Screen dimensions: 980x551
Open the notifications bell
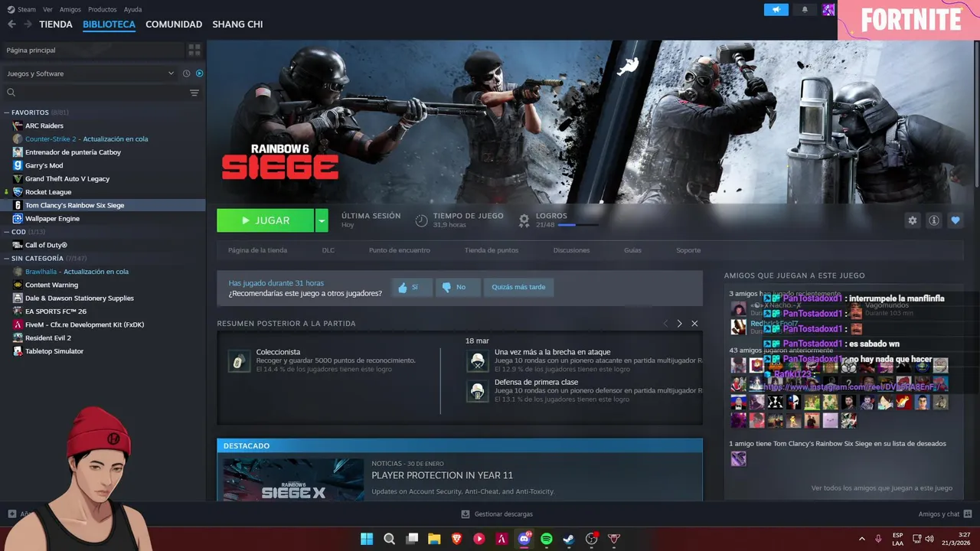[x=805, y=9]
